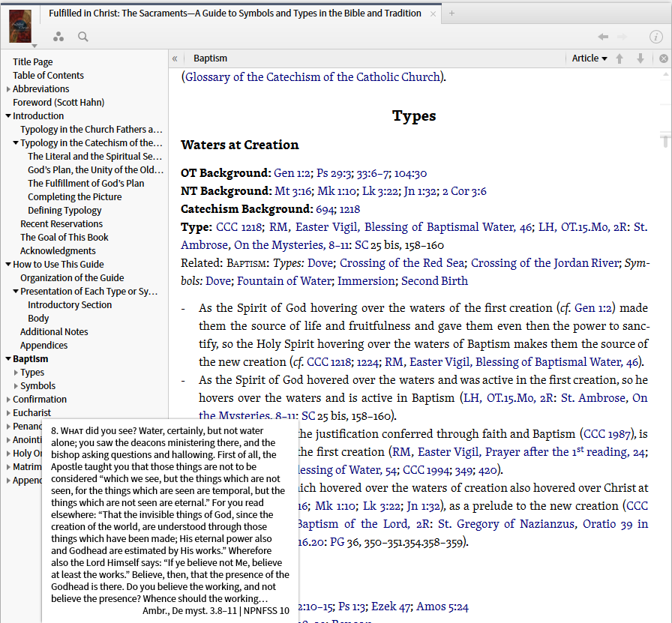Open Appendices entry under How to Use
The image size is (672, 623).
(x=43, y=346)
